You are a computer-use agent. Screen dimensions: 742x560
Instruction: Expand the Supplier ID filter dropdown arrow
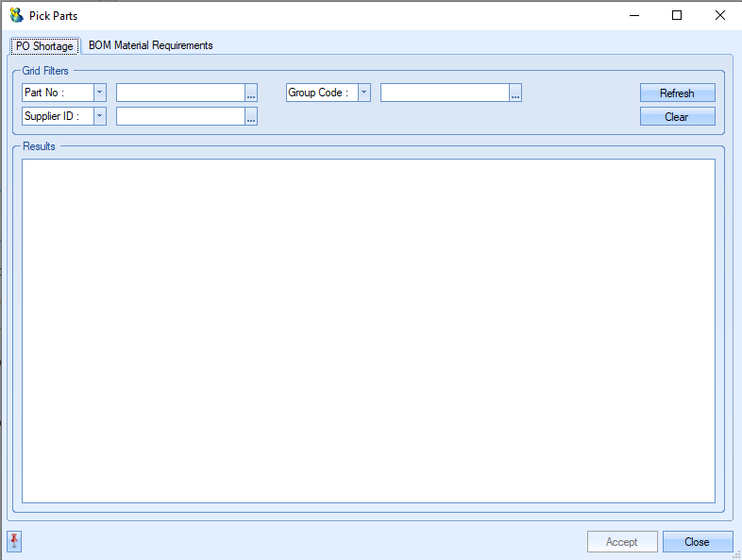tap(99, 116)
